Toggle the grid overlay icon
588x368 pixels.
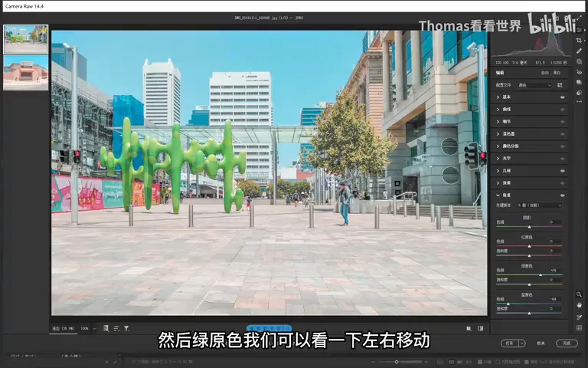(579, 328)
